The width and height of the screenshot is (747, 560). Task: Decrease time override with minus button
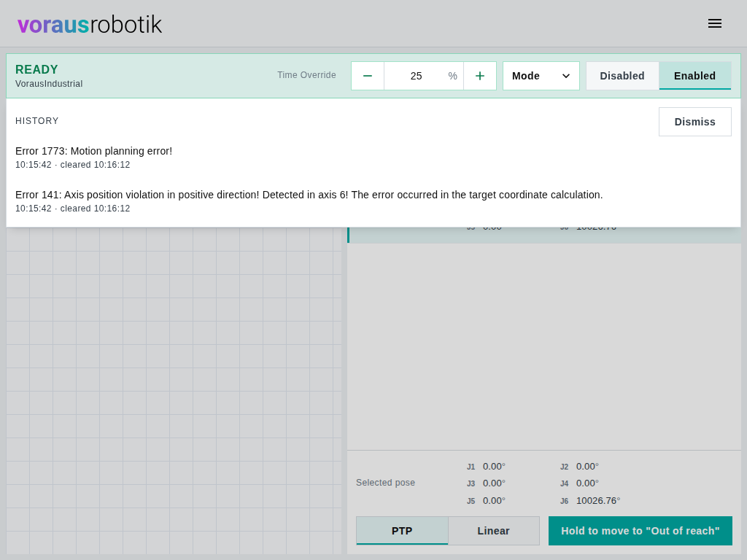tap(368, 76)
